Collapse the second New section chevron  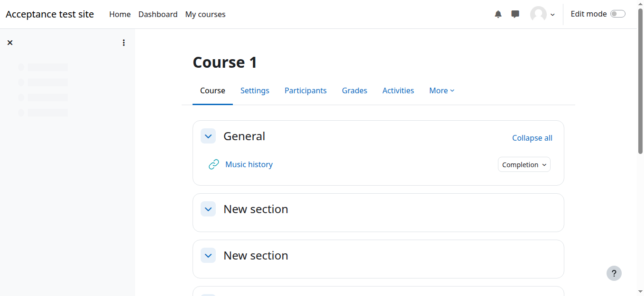(208, 255)
